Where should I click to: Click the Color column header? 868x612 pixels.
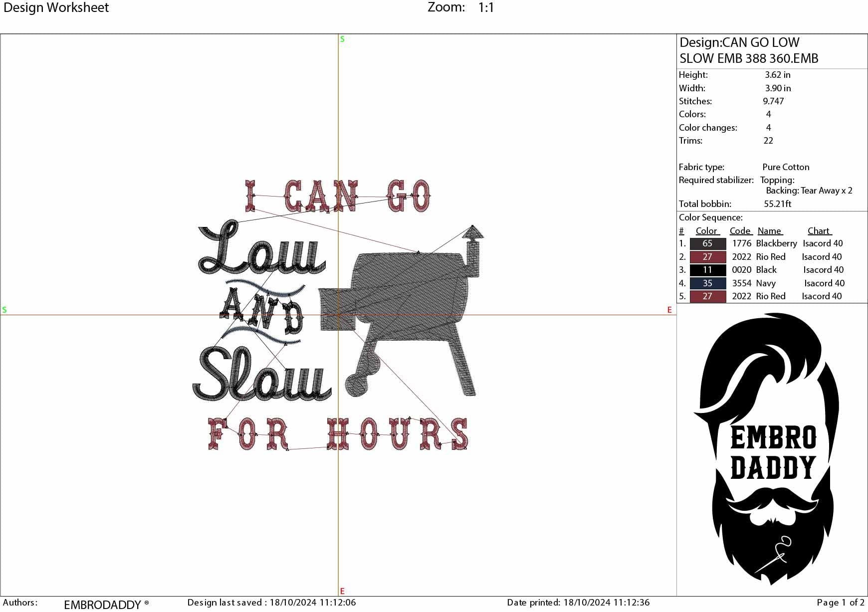point(706,230)
